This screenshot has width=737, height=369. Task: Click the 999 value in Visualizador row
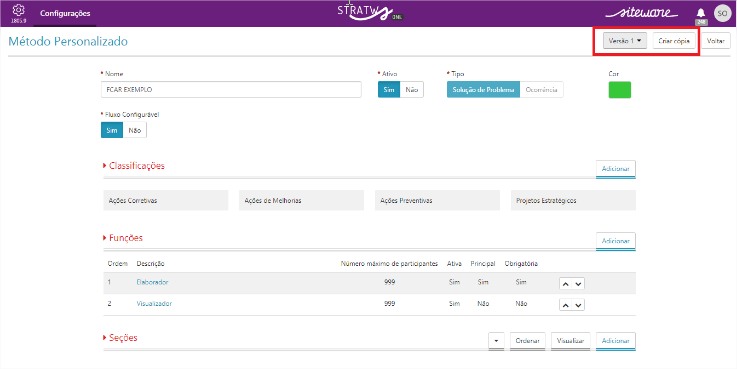click(389, 304)
